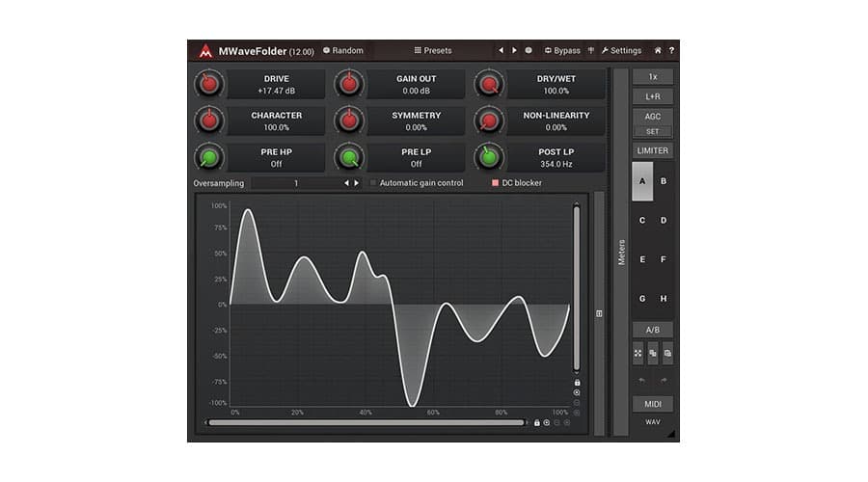Click the A/B compare button
This screenshot has width=868, height=482.
coord(653,330)
